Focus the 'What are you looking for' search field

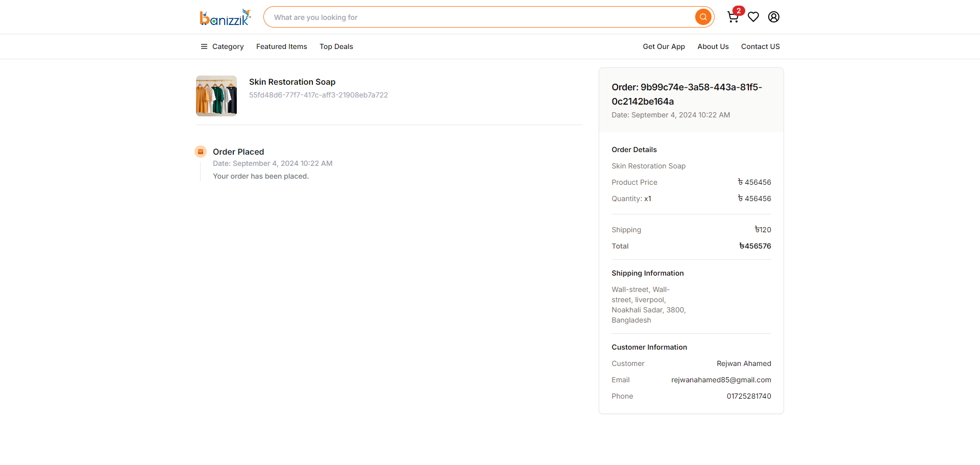(480, 17)
